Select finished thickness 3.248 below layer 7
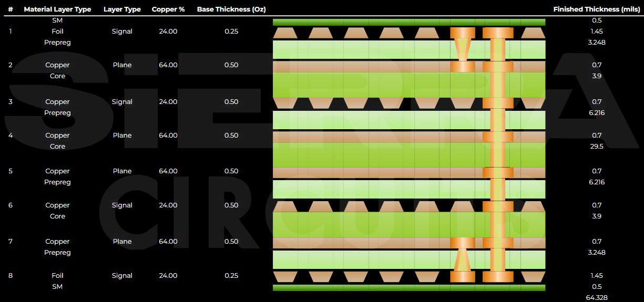The height and width of the screenshot is (302, 644). [x=597, y=253]
